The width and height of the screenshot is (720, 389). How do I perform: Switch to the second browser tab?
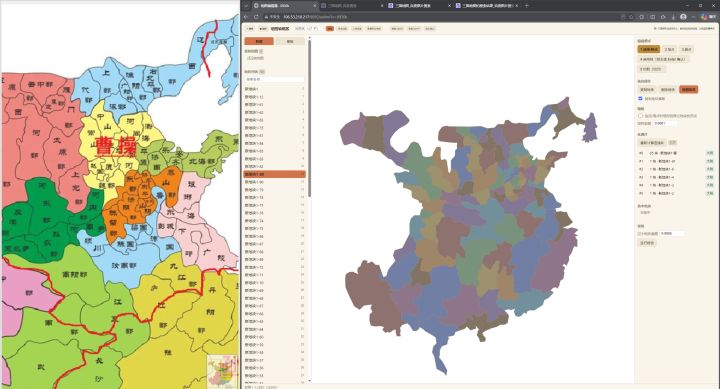point(351,6)
